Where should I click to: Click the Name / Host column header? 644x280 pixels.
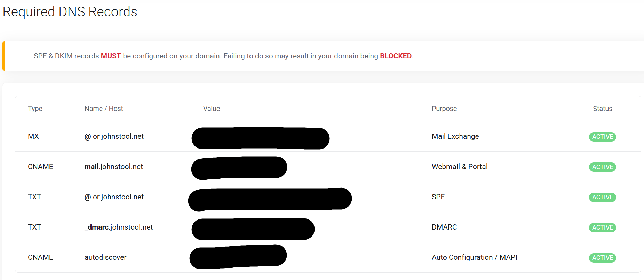(x=104, y=109)
